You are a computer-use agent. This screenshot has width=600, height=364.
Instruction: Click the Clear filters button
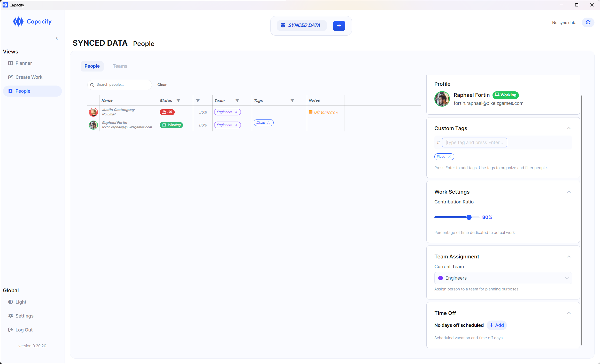pos(162,85)
